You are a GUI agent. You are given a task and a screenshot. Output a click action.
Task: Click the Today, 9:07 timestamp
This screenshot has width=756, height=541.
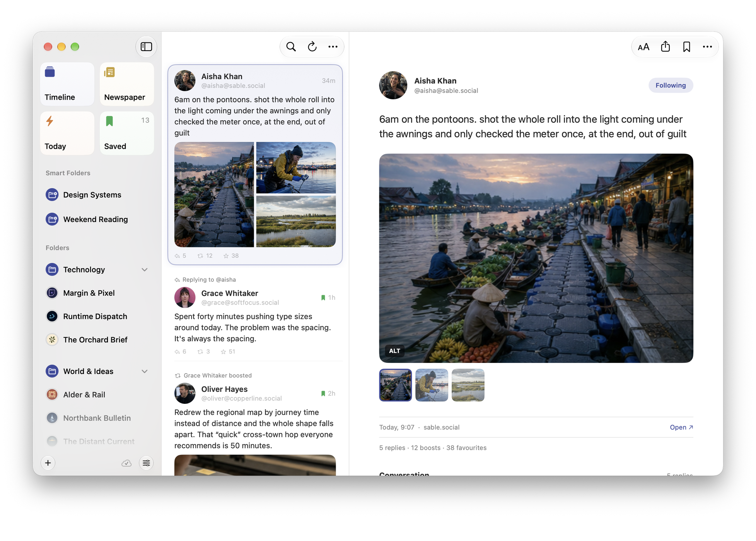tap(396, 427)
